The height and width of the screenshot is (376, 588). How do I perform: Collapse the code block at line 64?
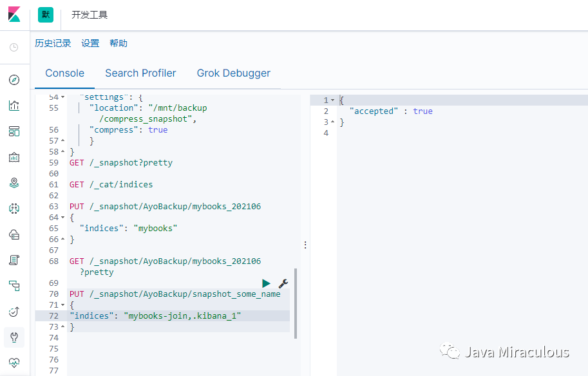[62, 218]
